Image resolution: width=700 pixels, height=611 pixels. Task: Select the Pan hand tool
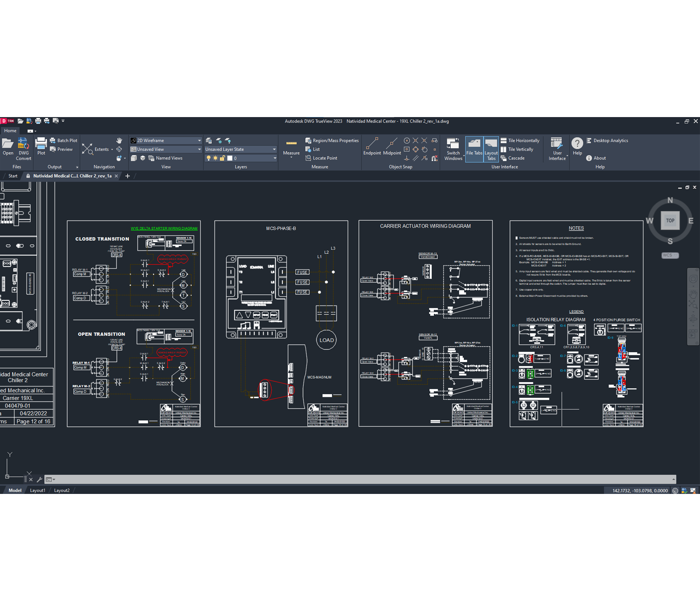(x=119, y=140)
